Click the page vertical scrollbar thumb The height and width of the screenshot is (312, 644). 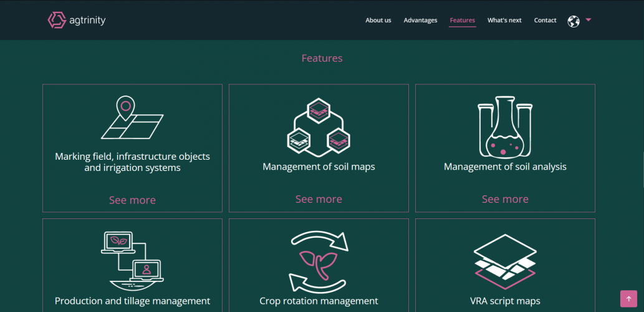(643, 169)
